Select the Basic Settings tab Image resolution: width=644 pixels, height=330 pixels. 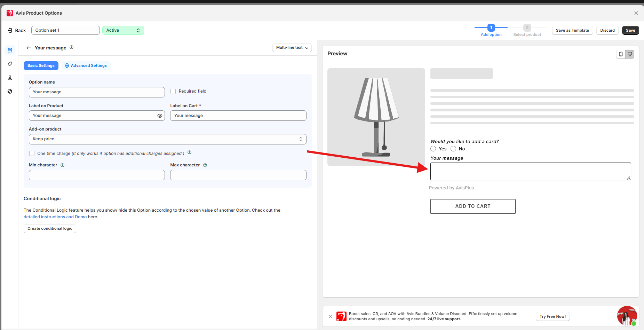point(41,65)
